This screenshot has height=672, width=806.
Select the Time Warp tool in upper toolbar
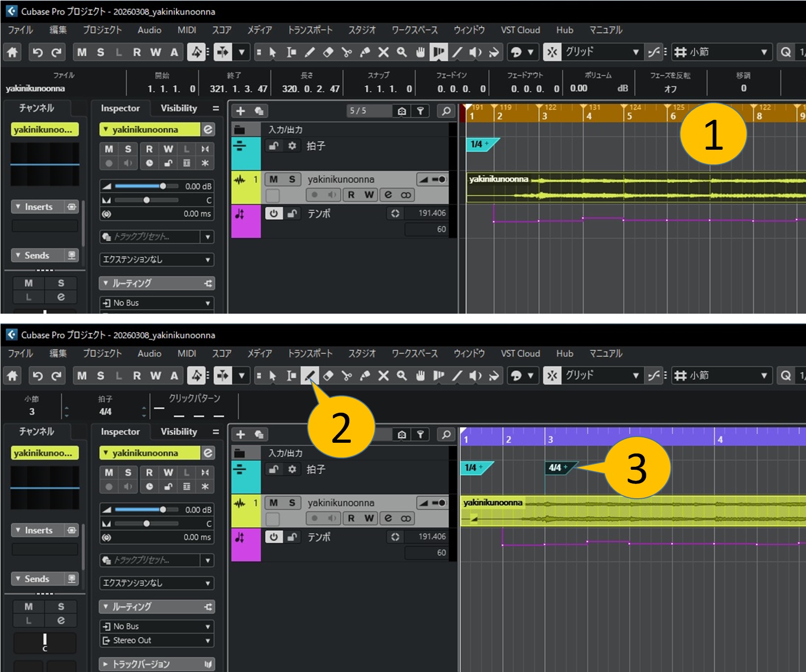(x=438, y=53)
